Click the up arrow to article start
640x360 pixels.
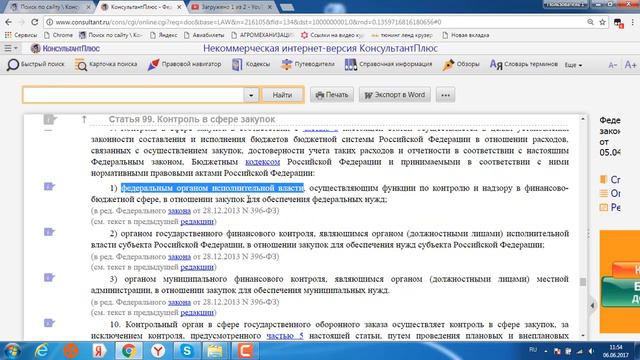click(84, 119)
